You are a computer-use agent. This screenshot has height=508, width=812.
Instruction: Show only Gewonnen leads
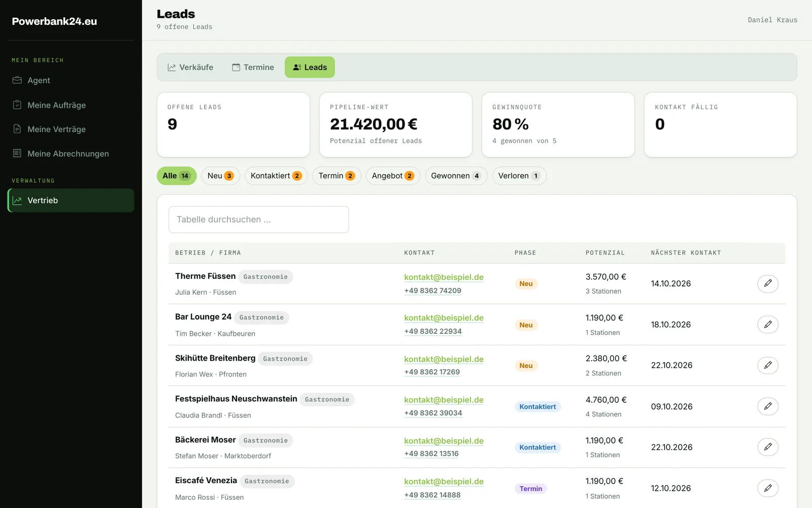pos(456,176)
